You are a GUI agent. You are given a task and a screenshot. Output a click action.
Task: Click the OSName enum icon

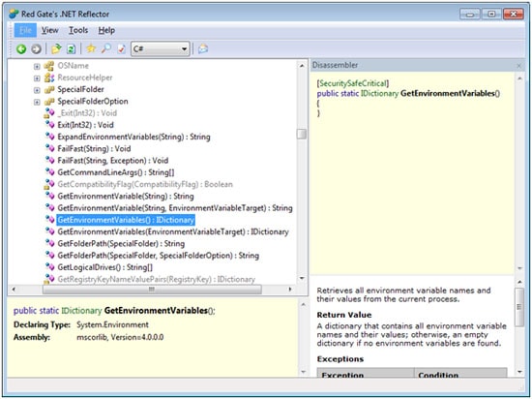[x=49, y=66]
